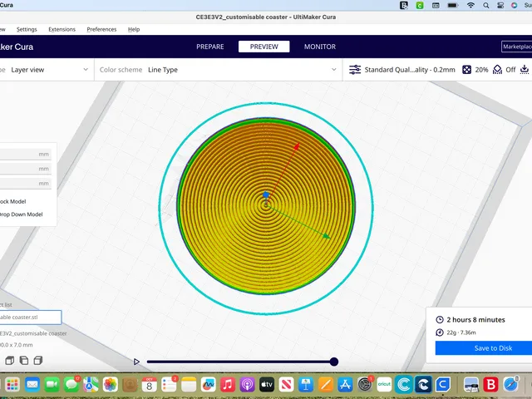
Task: Click the 20% infill value
Action: (481, 70)
